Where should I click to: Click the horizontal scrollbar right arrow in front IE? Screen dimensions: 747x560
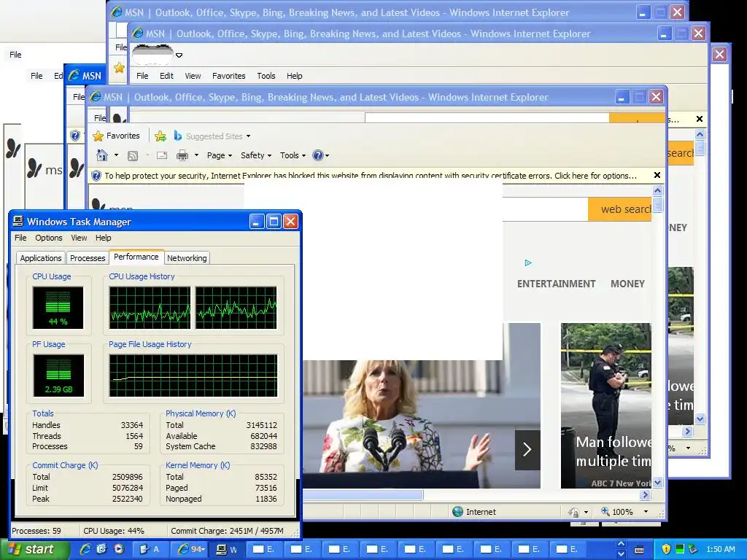(x=646, y=495)
